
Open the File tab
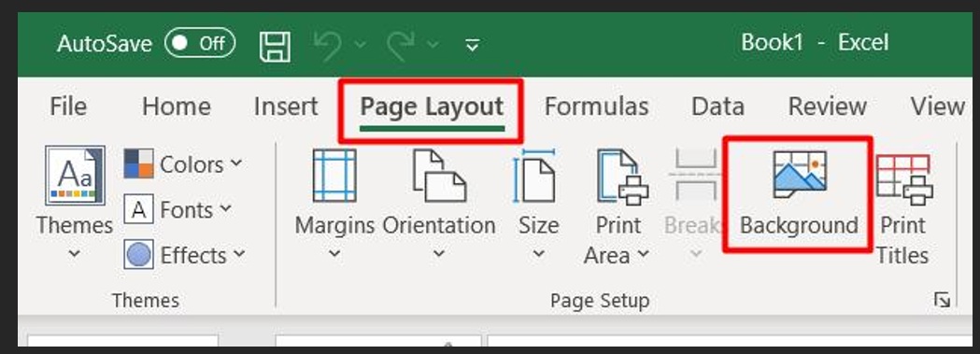pyautogui.click(x=68, y=106)
